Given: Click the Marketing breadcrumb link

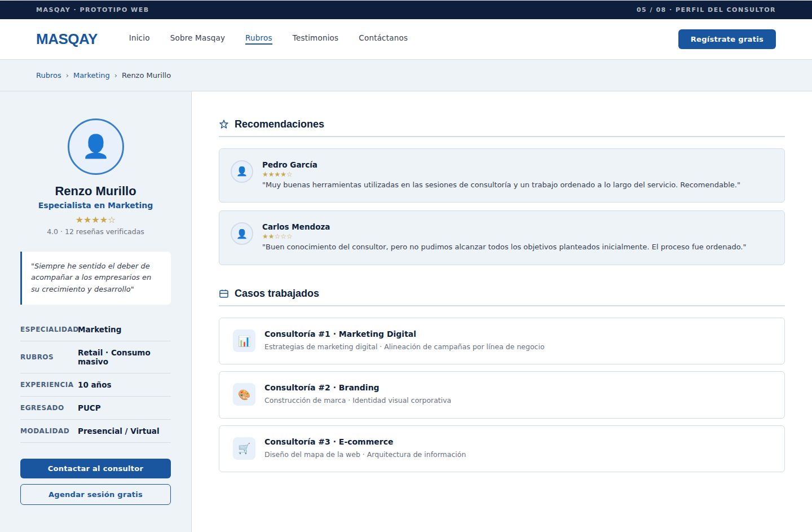Looking at the screenshot, I should (91, 75).
